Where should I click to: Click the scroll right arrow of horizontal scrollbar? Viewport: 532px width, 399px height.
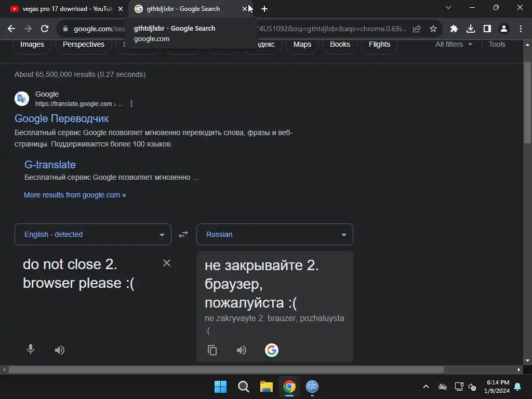(x=519, y=369)
